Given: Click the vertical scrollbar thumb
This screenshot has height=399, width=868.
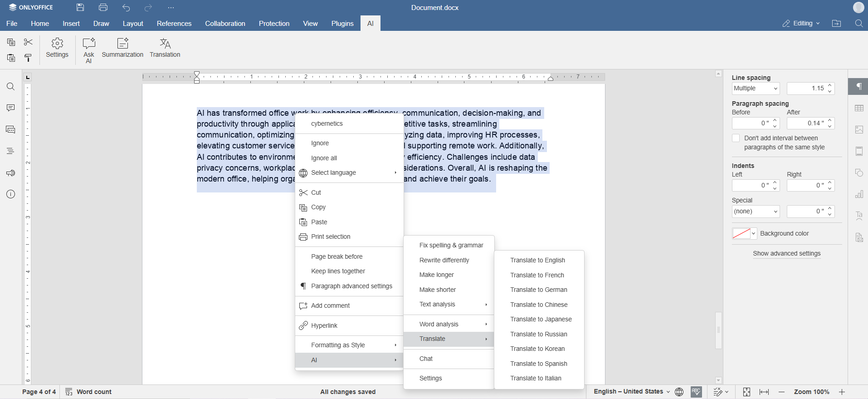Looking at the screenshot, I should (x=718, y=330).
